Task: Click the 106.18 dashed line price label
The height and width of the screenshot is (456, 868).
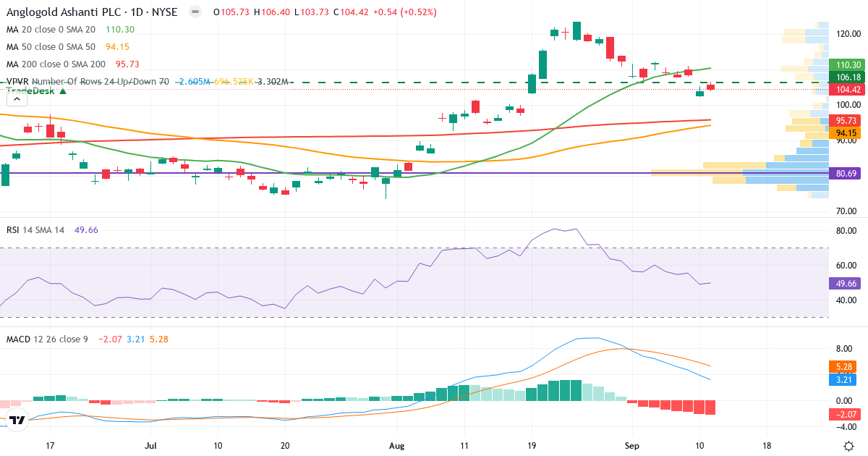Action: [x=847, y=77]
